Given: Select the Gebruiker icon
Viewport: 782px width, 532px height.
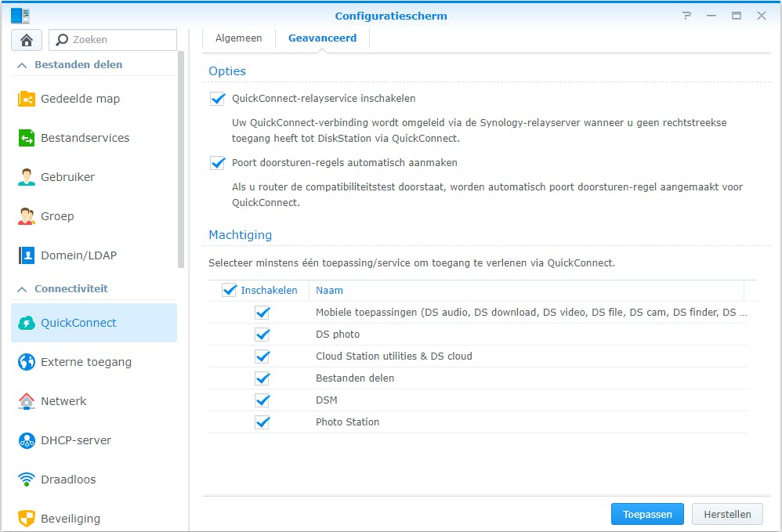Looking at the screenshot, I should click(27, 177).
